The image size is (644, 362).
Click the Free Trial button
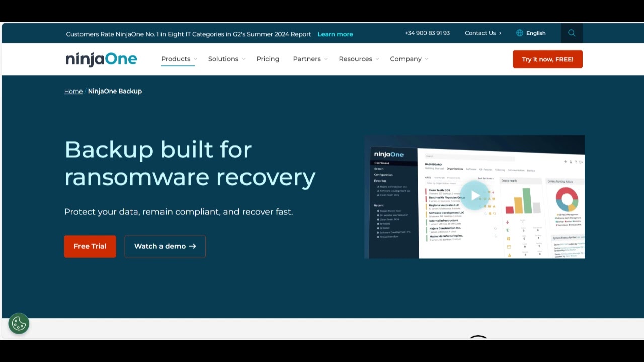(90, 246)
